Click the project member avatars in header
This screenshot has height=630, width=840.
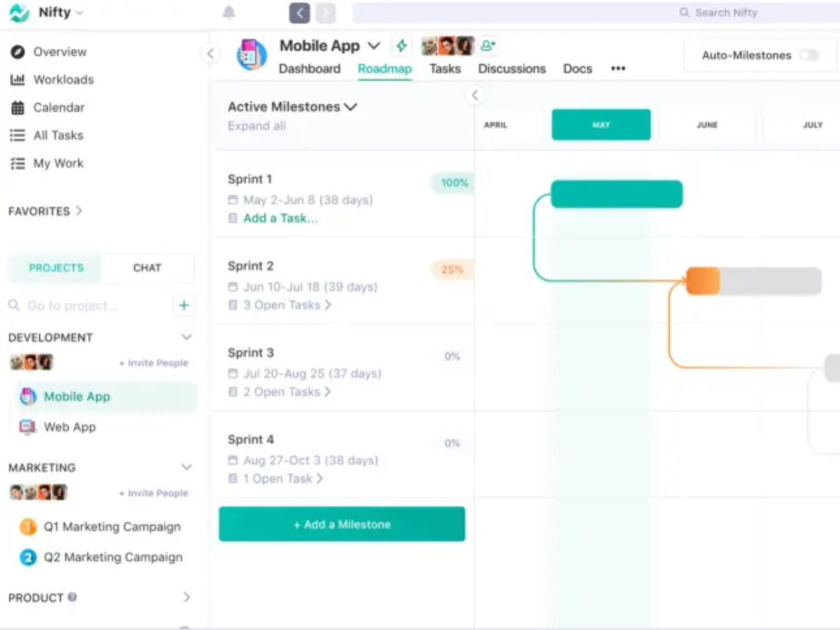448,46
